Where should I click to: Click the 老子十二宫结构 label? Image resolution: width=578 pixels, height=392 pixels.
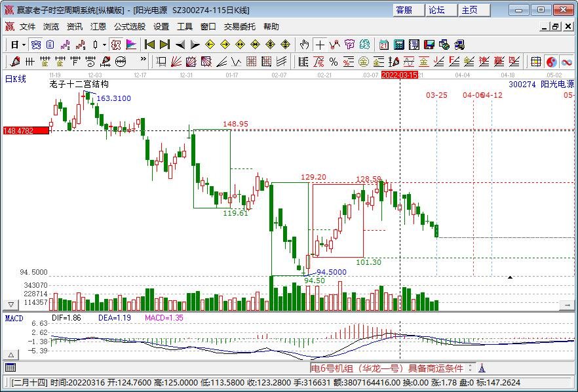coord(79,84)
